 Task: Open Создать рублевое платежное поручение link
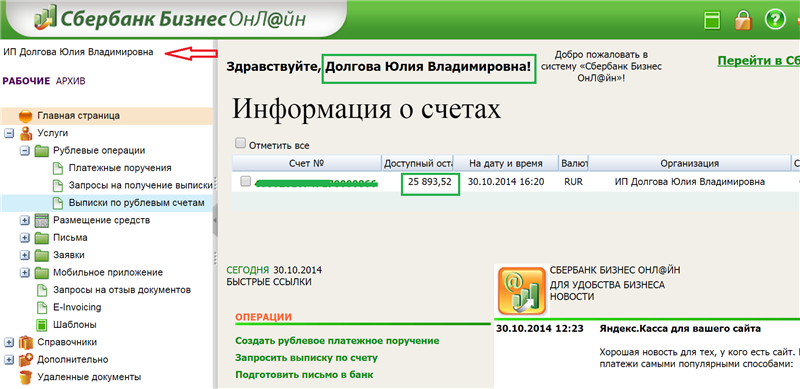pos(337,341)
